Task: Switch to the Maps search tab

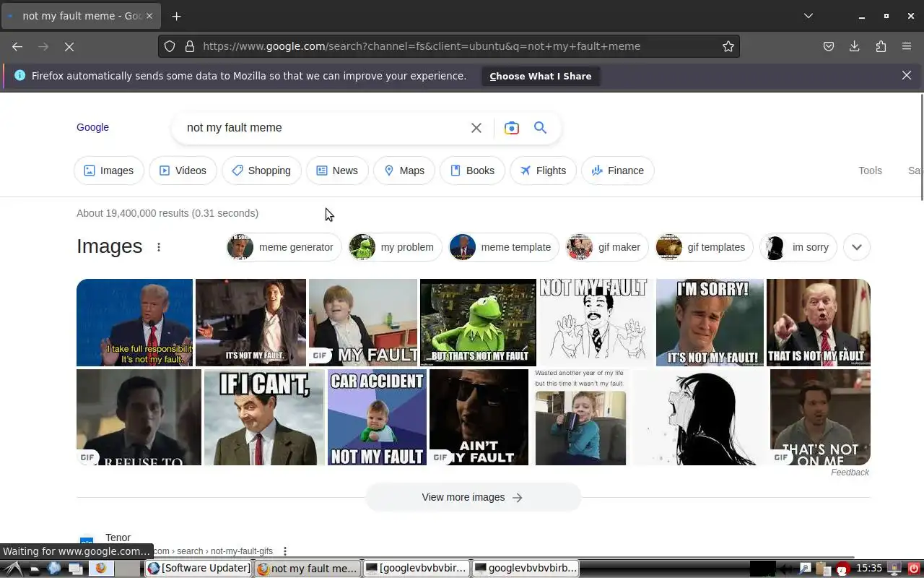Action: tap(404, 171)
